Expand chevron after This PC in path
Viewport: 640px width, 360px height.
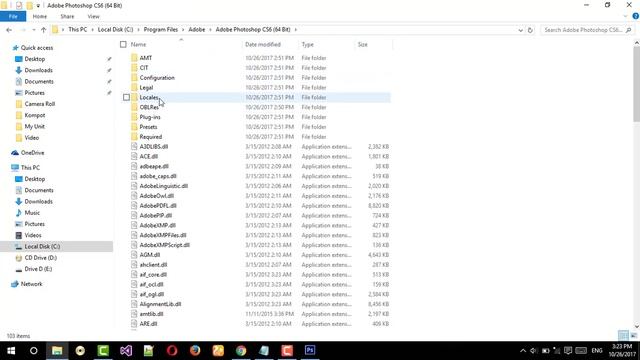(93, 30)
